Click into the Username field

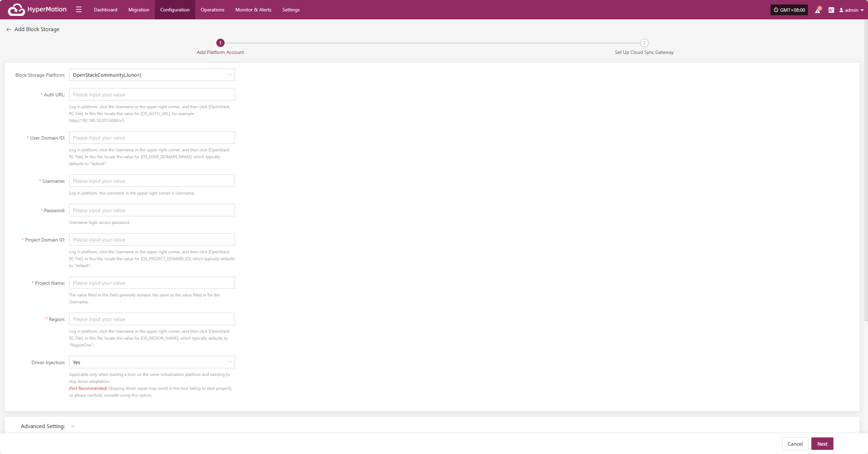point(152,181)
